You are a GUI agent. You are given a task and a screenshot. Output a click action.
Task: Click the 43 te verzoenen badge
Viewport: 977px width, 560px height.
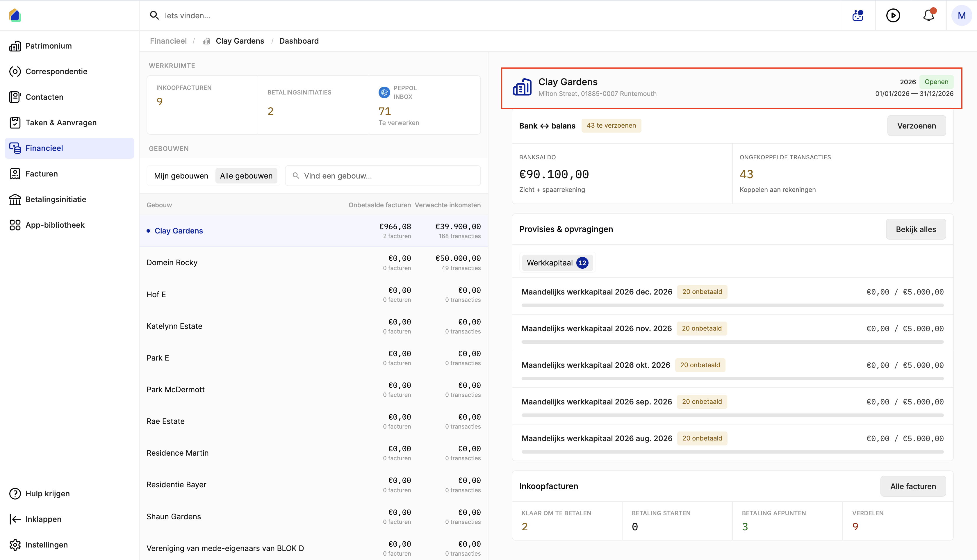[611, 125]
